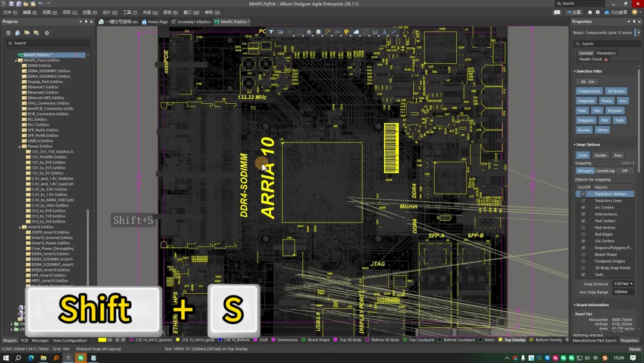The height and width of the screenshot is (363, 644).
Task: Toggle Board Shape snapping checkbox
Action: pyautogui.click(x=583, y=254)
